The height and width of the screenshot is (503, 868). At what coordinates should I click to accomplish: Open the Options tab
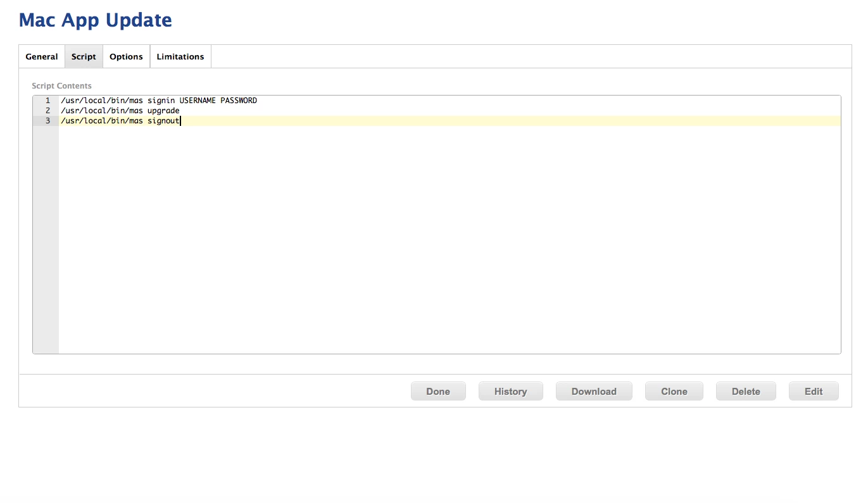(126, 56)
